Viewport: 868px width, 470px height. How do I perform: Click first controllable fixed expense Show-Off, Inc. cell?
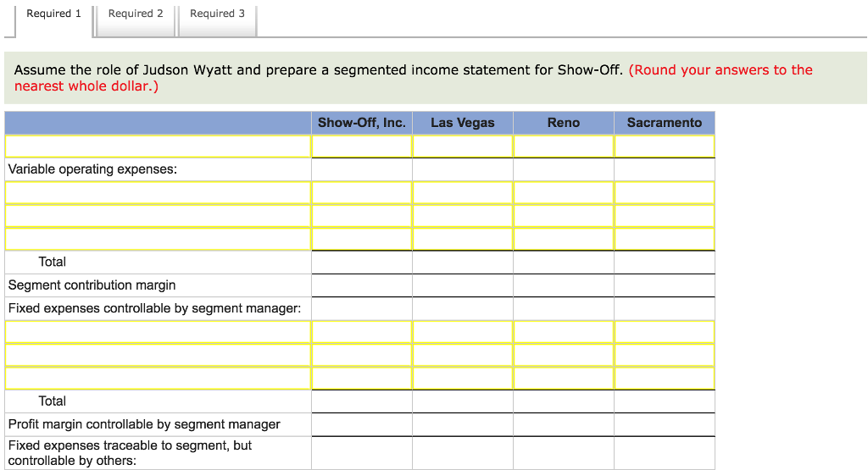tap(362, 332)
